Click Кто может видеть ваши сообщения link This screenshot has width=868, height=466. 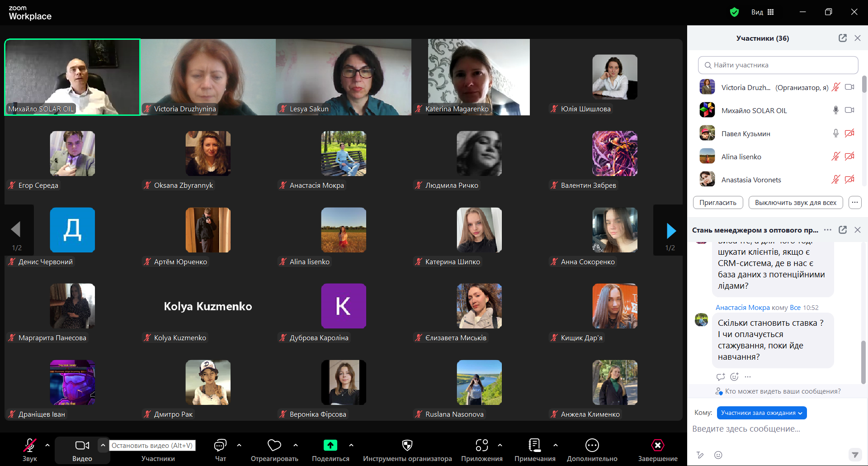coord(783,391)
